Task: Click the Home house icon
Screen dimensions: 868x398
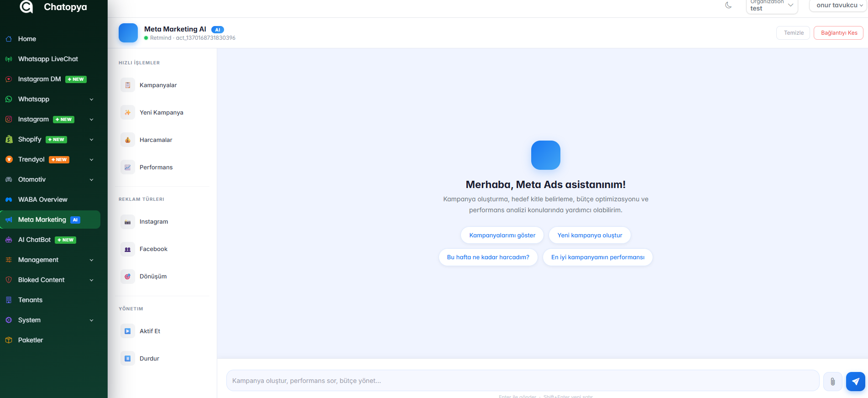Action: 9,39
